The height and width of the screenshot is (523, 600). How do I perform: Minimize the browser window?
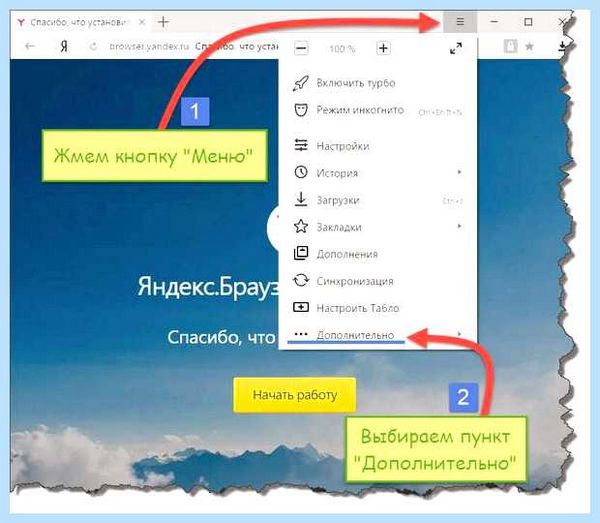point(494,22)
